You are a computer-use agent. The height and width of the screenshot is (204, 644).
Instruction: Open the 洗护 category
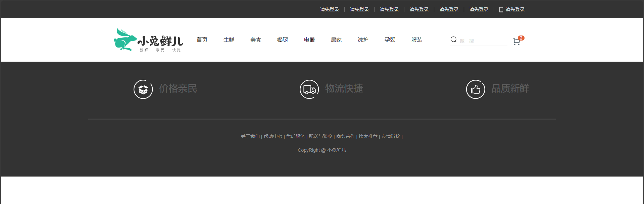point(363,40)
